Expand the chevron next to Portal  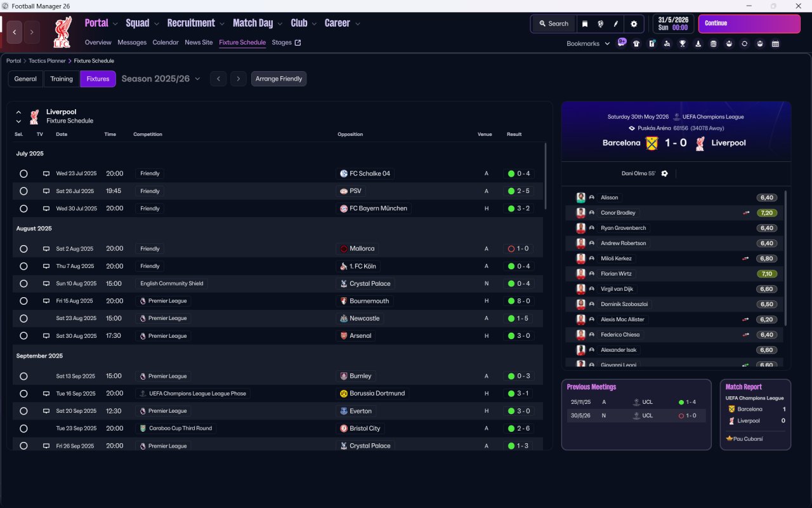pyautogui.click(x=115, y=24)
